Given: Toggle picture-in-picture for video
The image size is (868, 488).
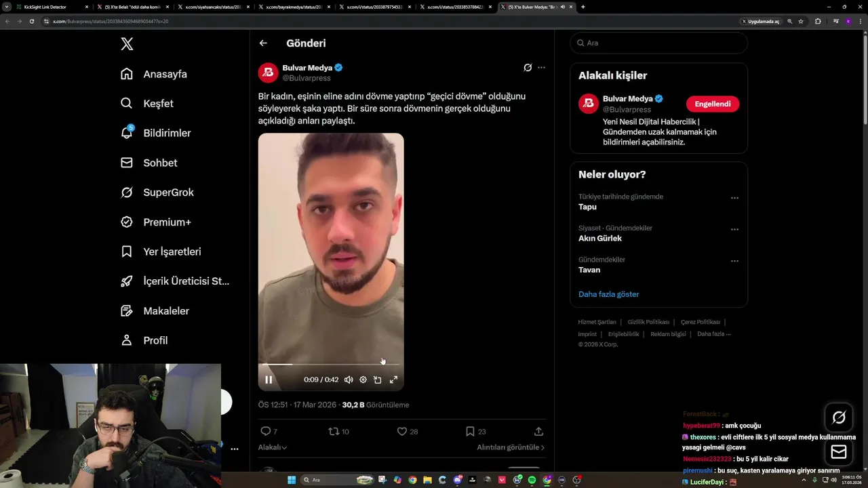Looking at the screenshot, I should tap(378, 380).
